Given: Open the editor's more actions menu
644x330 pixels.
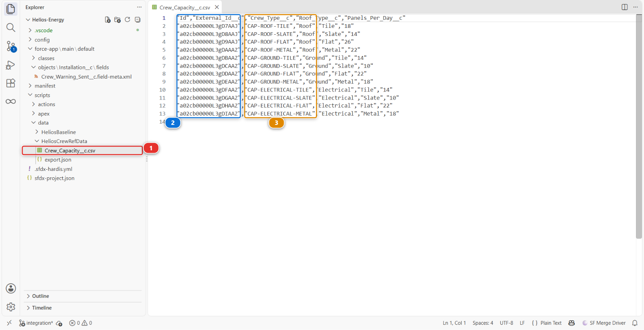Looking at the screenshot, I should tap(636, 7).
